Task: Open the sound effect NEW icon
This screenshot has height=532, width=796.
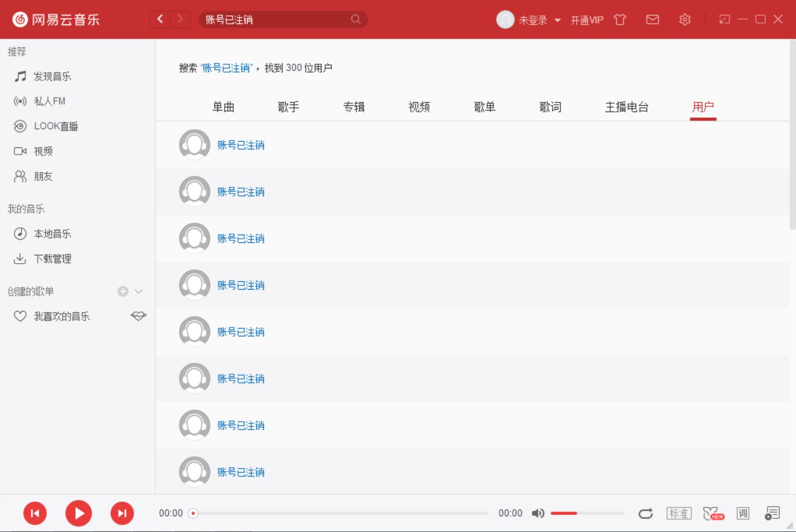Action: (711, 513)
